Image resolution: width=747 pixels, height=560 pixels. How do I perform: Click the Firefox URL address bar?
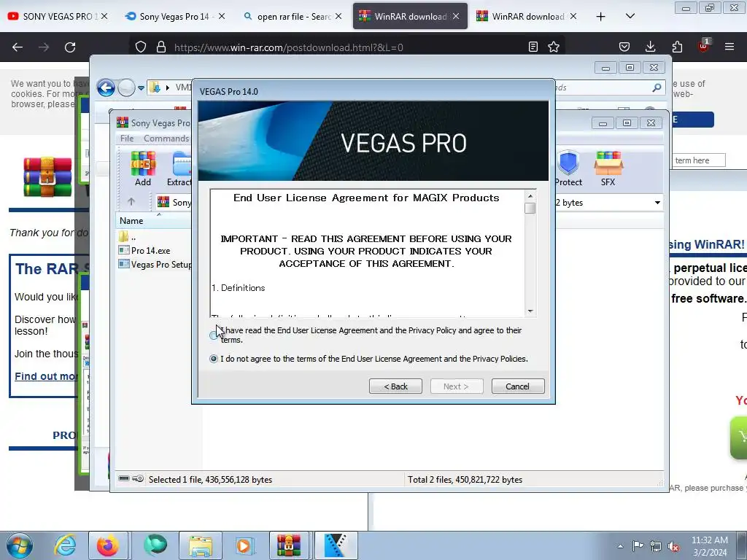click(345, 47)
